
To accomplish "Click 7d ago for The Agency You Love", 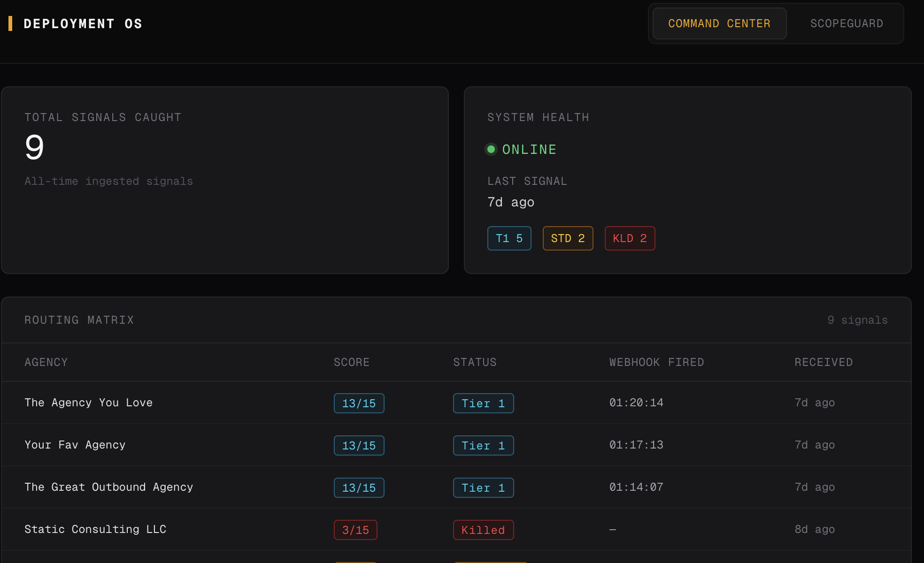I will pyautogui.click(x=815, y=403).
